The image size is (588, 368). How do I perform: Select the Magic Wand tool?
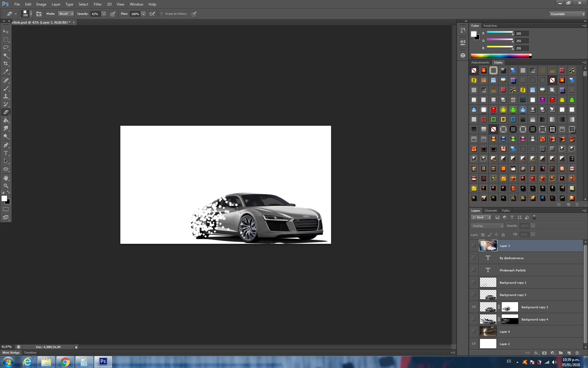[x=6, y=56]
